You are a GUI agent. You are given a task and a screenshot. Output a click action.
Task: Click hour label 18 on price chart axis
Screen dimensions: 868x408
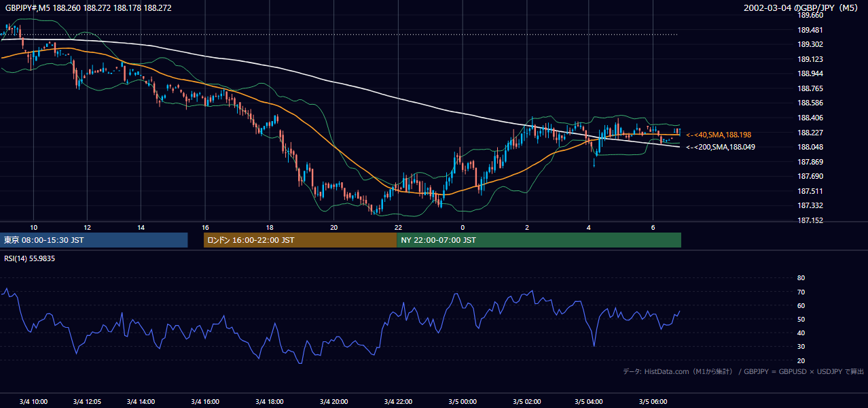point(270,227)
